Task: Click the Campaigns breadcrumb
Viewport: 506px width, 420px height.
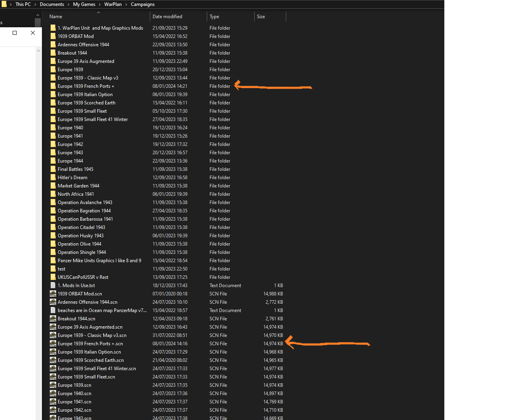Action: coord(143,4)
